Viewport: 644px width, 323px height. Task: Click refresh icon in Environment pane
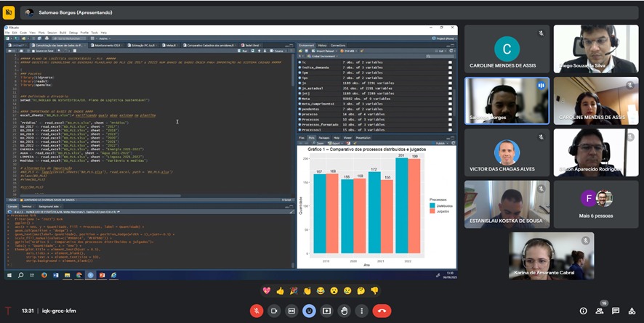pos(451,51)
